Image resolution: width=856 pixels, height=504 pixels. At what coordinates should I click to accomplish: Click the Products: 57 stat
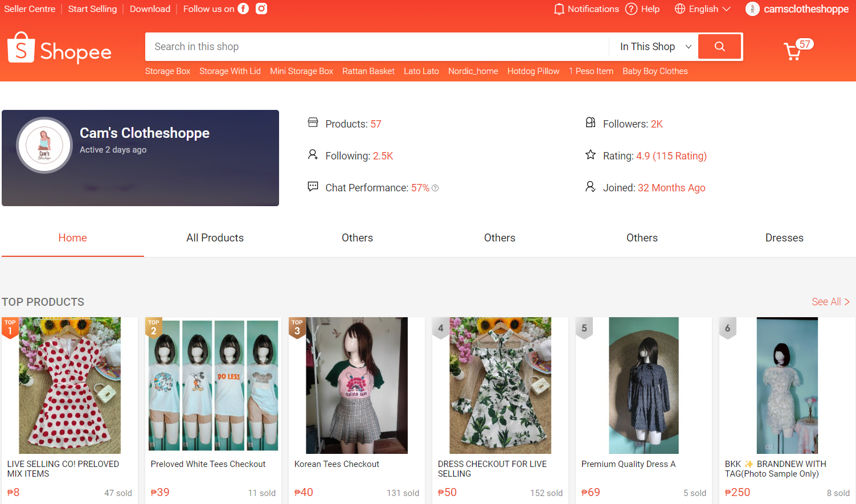point(353,124)
